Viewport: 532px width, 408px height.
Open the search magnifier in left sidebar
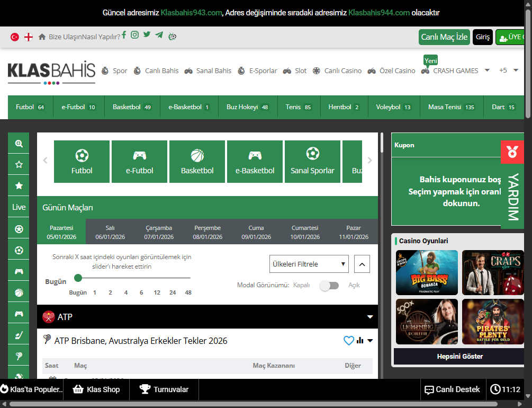19,143
